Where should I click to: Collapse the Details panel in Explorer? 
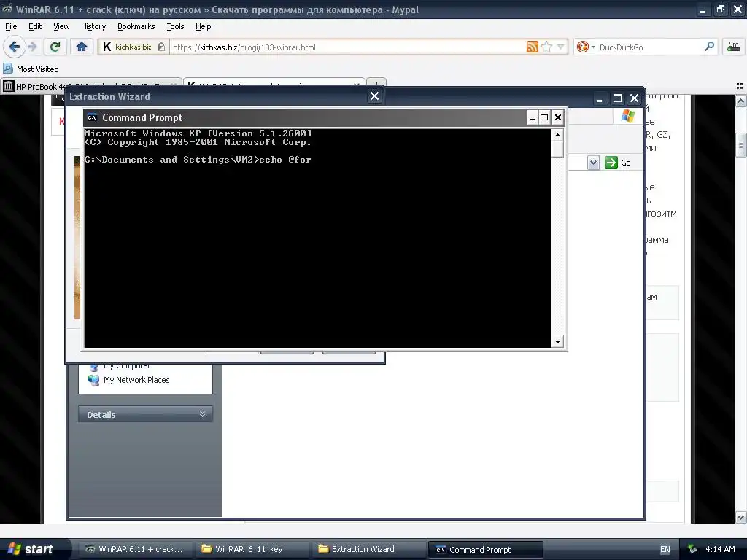pos(202,414)
